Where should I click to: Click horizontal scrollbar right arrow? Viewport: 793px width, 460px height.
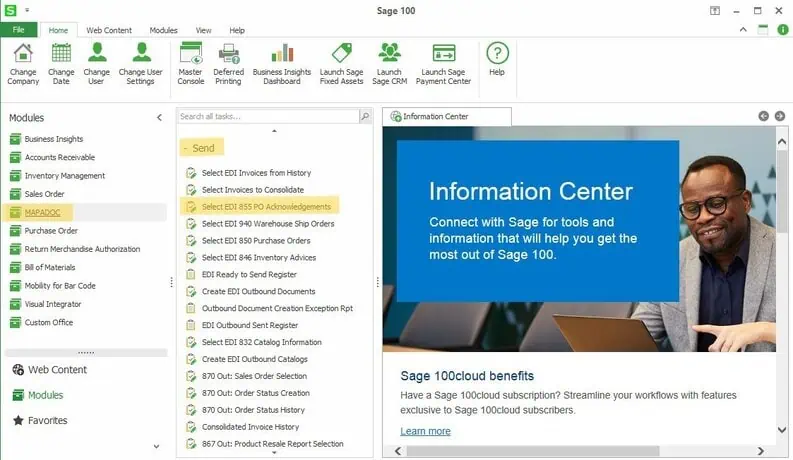click(761, 450)
